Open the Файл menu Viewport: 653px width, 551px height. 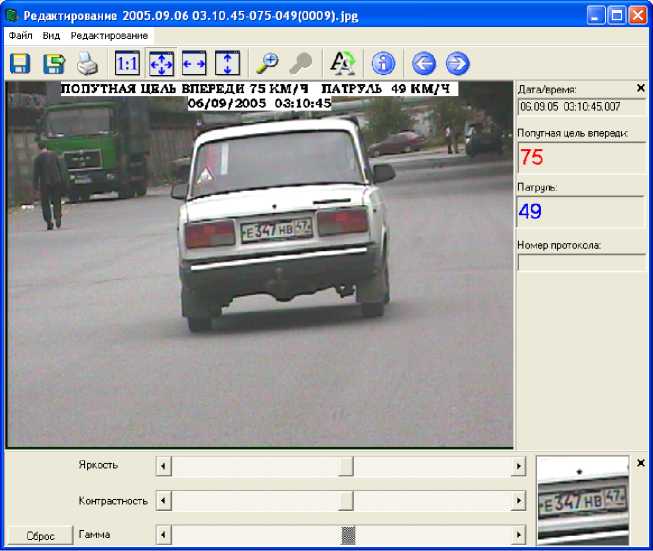(x=20, y=35)
